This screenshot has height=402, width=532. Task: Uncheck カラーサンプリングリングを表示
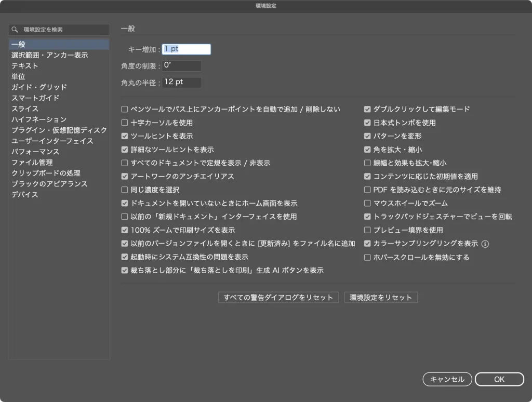pos(367,244)
